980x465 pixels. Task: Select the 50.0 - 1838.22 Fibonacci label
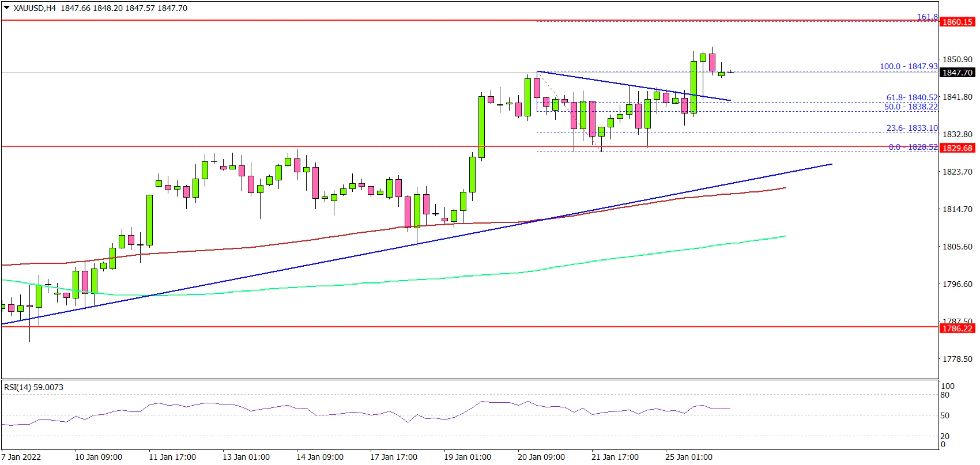[x=911, y=107]
